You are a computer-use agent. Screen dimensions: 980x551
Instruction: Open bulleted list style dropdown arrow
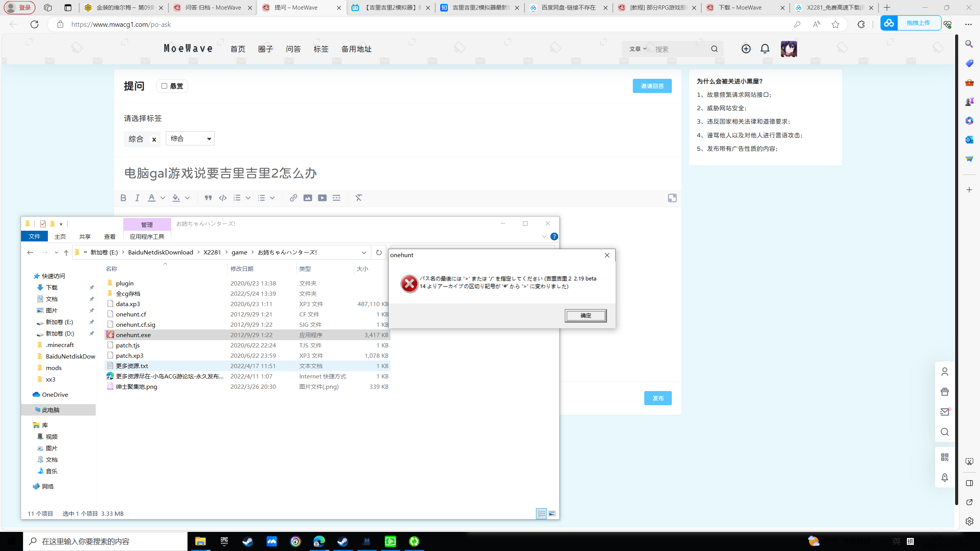[272, 198]
